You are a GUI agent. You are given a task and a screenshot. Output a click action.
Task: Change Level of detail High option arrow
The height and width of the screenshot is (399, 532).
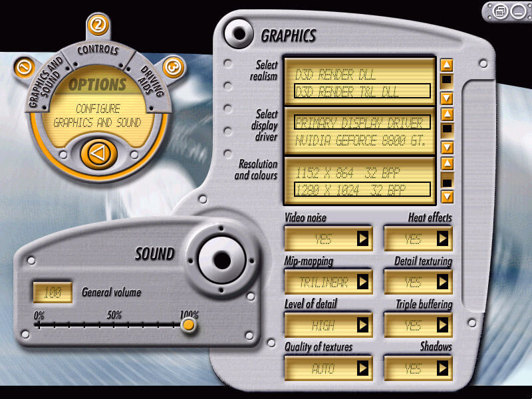click(x=362, y=325)
